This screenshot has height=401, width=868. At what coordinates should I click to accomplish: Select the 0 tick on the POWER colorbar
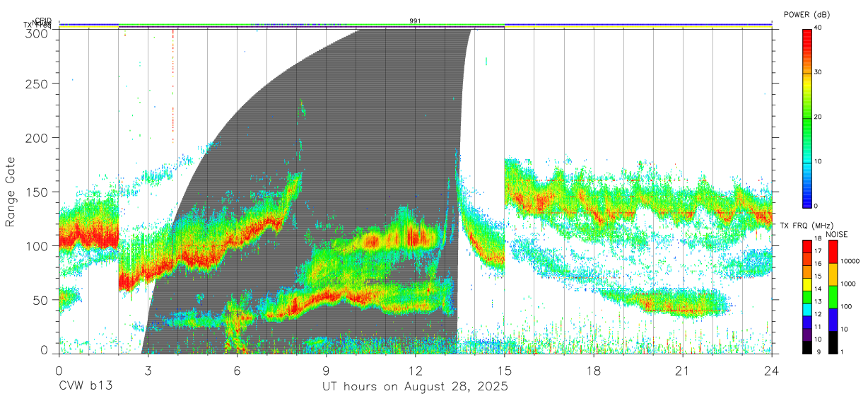click(816, 206)
